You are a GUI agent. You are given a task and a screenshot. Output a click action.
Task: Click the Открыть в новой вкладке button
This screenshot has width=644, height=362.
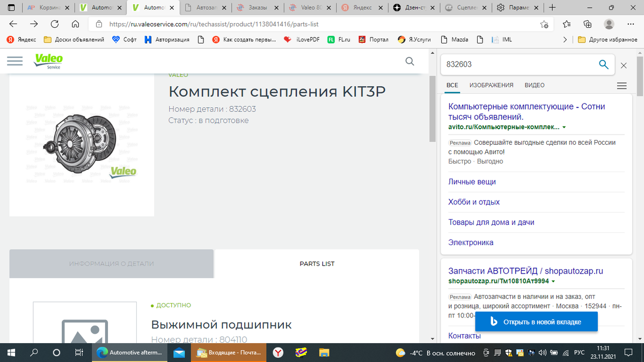(536, 322)
